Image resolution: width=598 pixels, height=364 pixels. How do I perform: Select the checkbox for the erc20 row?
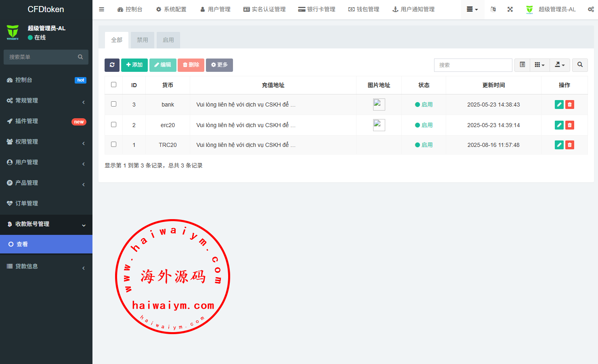[x=113, y=125]
